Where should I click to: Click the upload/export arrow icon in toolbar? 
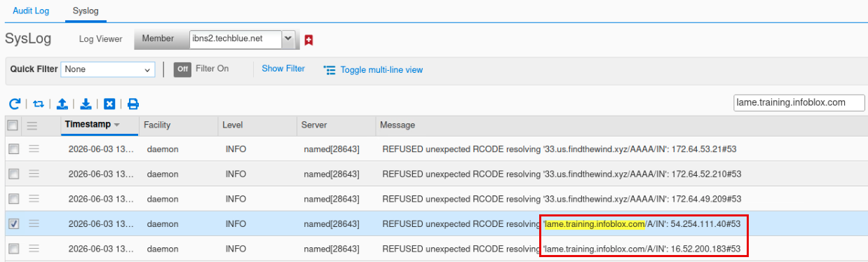point(62,104)
